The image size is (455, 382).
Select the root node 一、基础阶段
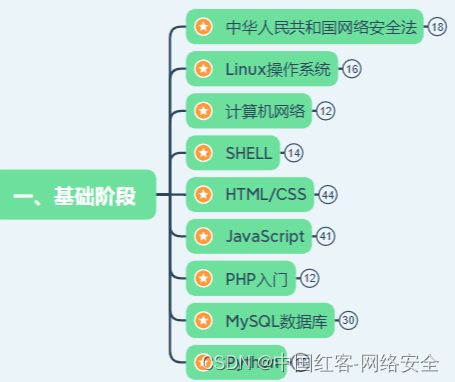(x=77, y=195)
